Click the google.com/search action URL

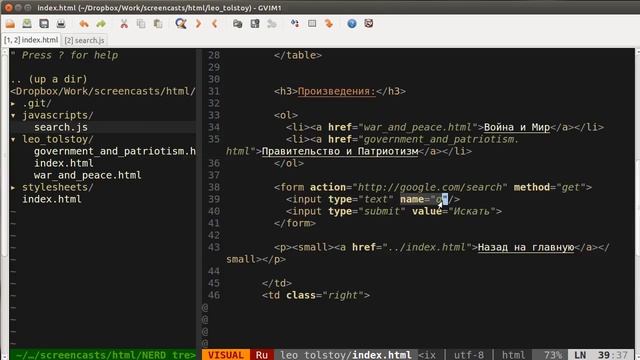pyautogui.click(x=430, y=187)
